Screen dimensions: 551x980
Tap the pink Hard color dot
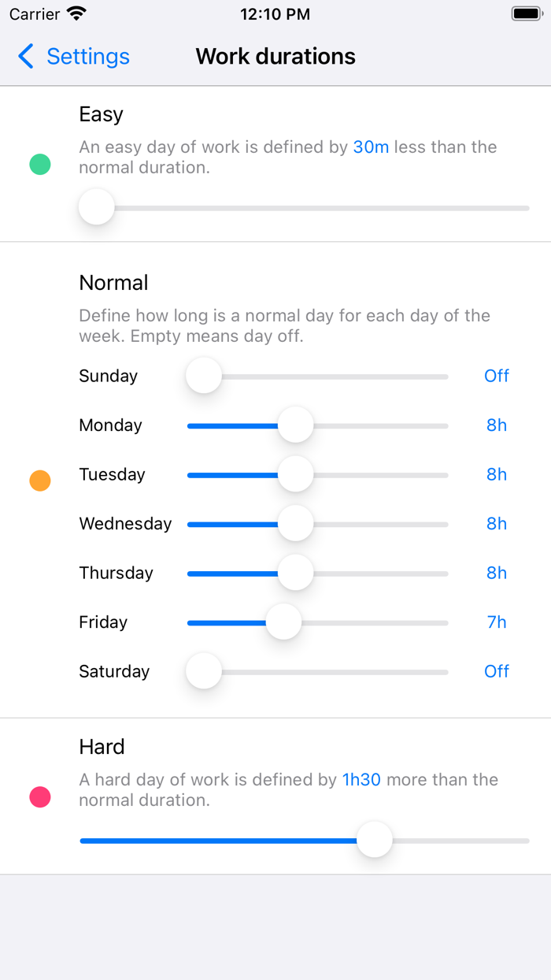pyautogui.click(x=40, y=797)
